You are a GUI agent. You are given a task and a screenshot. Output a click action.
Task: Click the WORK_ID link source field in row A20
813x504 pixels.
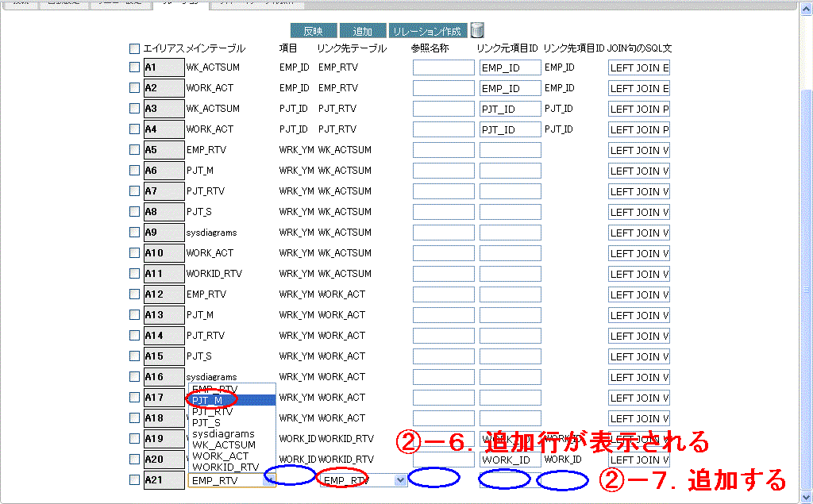(510, 460)
